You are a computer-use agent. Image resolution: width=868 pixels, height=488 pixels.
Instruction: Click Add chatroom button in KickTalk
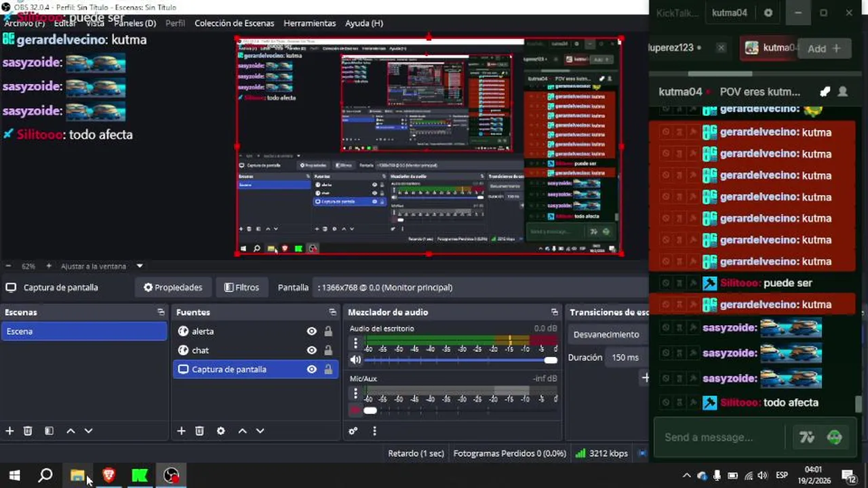[824, 49]
